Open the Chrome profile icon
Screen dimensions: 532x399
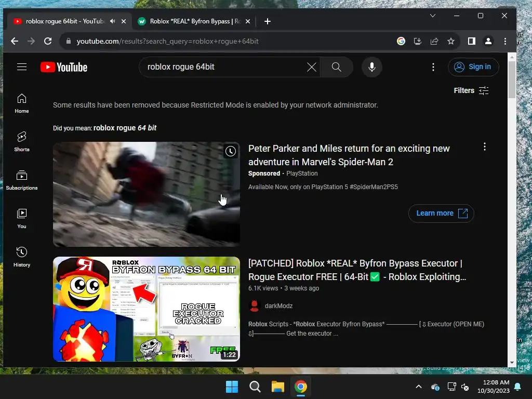[488, 41]
